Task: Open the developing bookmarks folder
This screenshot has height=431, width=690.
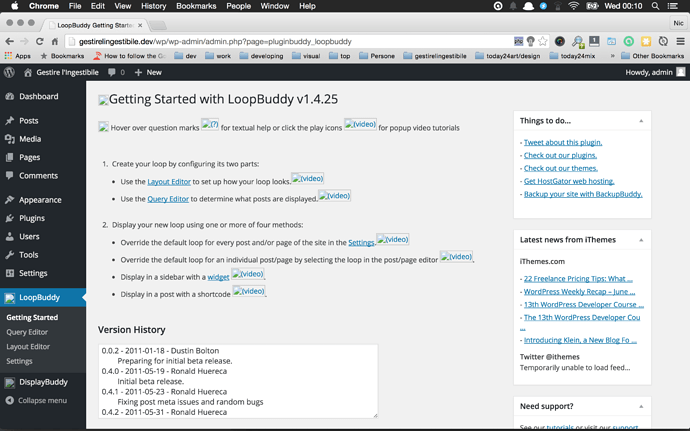Action: (x=261, y=56)
